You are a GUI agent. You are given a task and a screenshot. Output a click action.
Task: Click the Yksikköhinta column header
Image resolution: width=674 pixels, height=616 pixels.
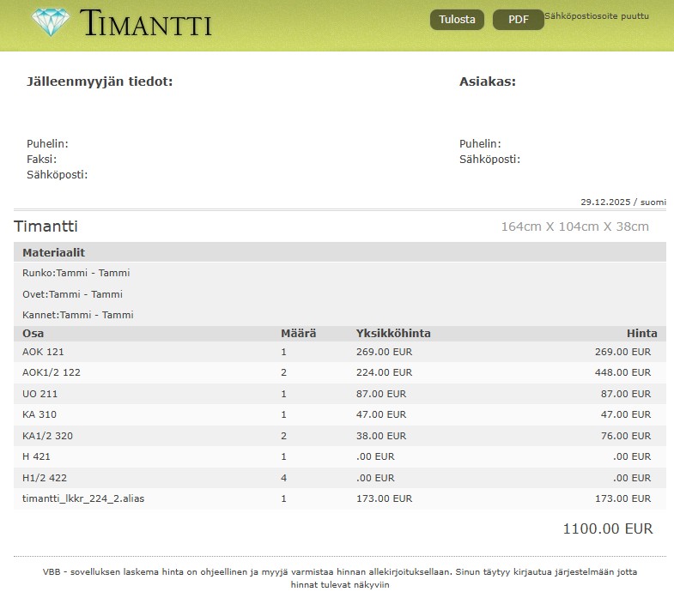(x=393, y=334)
